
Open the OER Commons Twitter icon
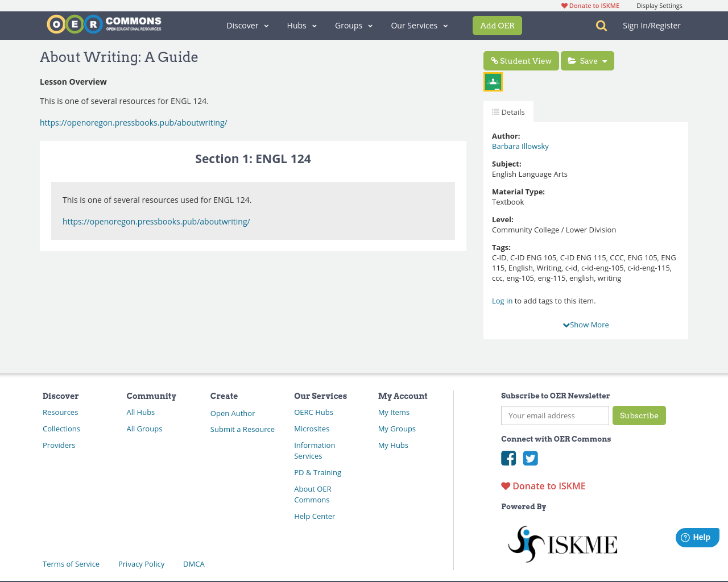530,458
